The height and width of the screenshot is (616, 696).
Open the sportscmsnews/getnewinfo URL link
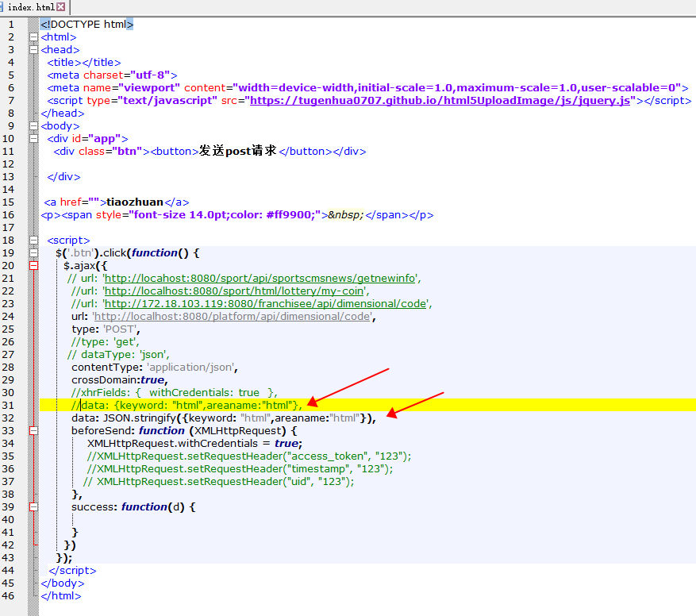[x=260, y=279]
